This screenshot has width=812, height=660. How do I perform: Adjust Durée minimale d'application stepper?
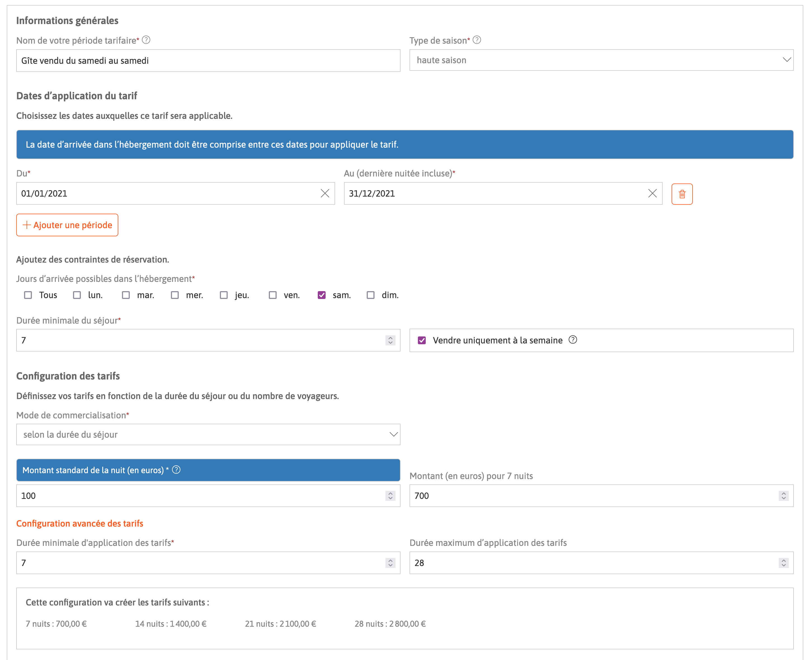pos(390,563)
